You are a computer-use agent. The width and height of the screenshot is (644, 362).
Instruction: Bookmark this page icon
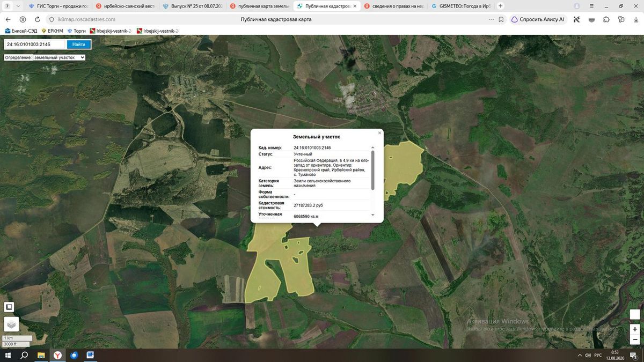point(501,19)
